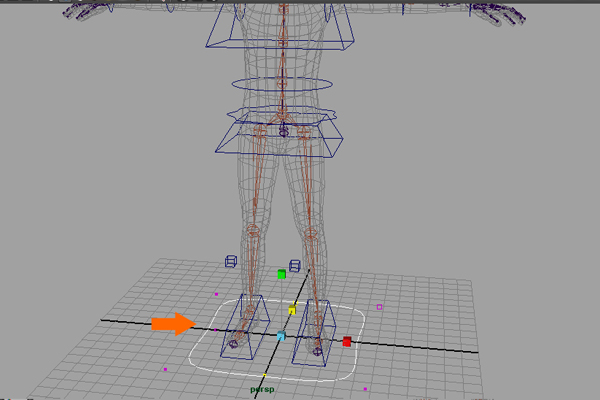The height and width of the screenshot is (400, 600).
Task: Pick knee pole cube above arrow-side leg
Action: 231,261
